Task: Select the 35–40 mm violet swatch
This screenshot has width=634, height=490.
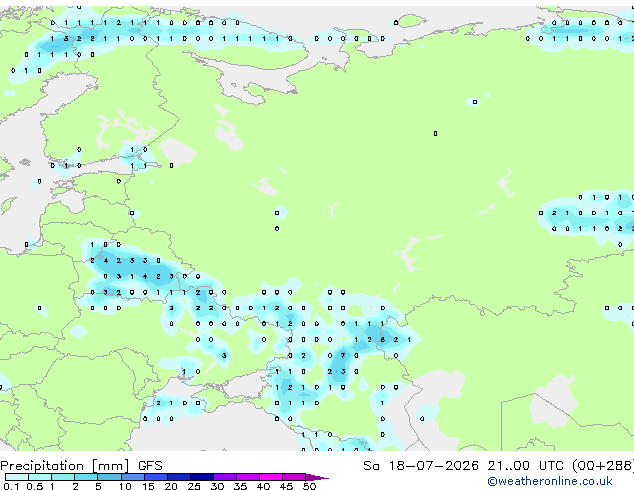Action: 248,477
